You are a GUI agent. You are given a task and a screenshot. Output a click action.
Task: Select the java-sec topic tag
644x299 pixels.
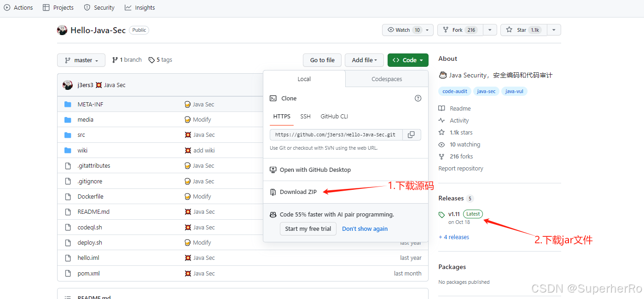point(486,91)
